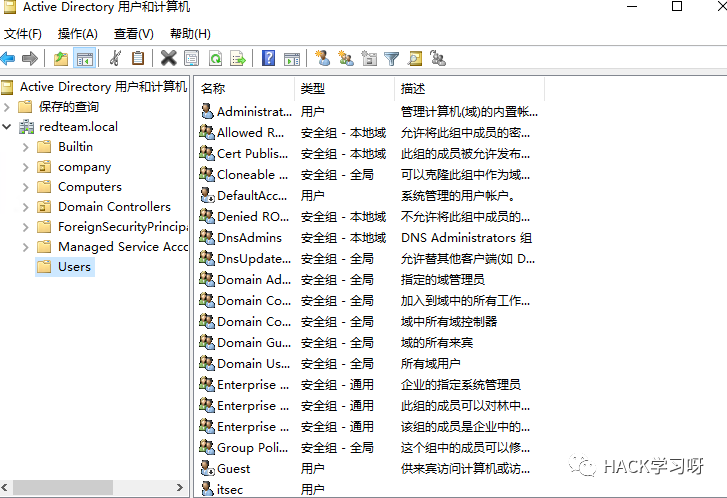Go up one level with folder-arrow icon
The image size is (727, 498).
(x=61, y=58)
